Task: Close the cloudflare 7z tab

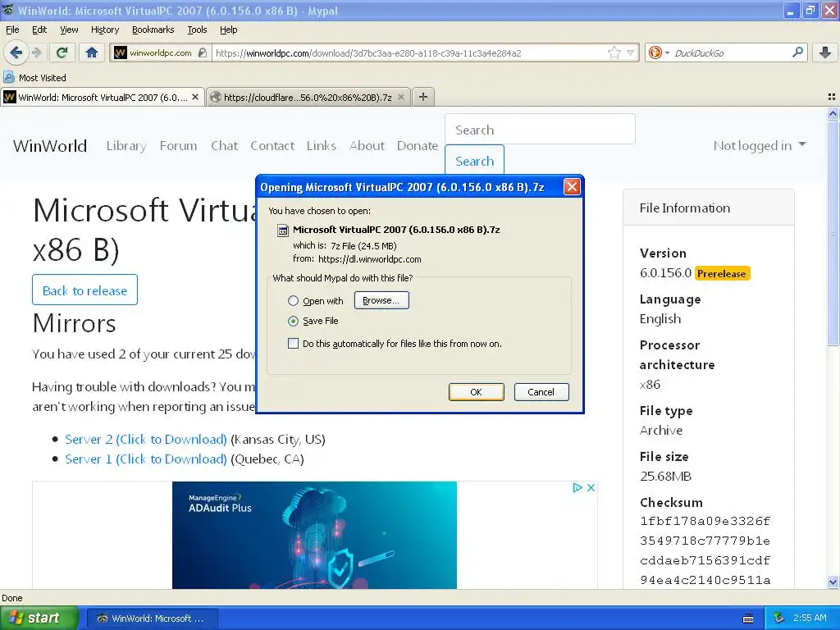Action: 400,97
